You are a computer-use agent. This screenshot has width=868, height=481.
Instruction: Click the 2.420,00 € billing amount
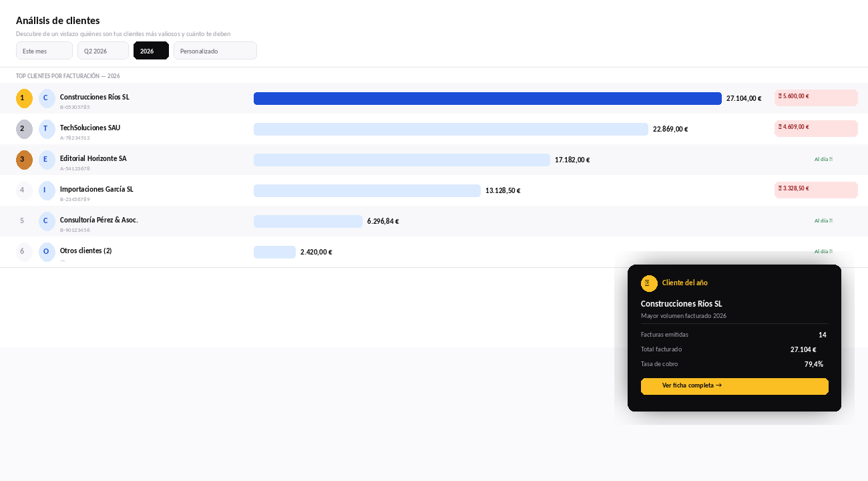tap(316, 253)
